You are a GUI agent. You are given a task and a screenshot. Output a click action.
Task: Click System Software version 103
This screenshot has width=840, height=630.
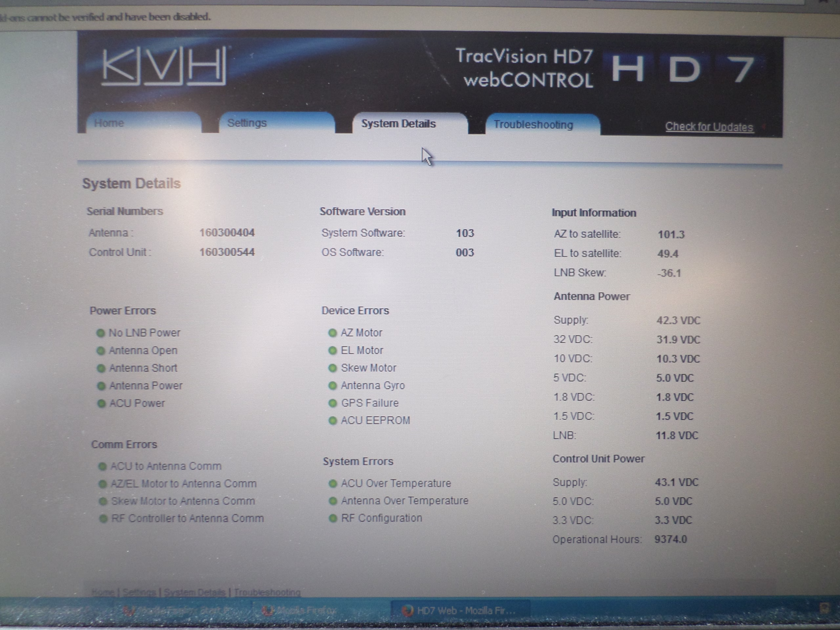pos(465,233)
